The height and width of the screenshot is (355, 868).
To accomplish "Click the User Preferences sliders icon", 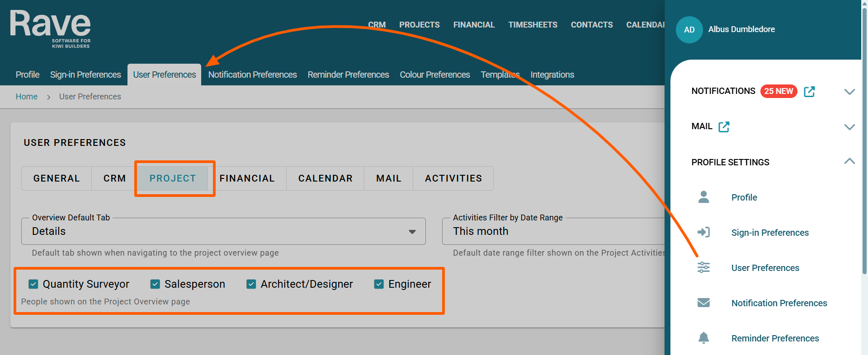I will (x=703, y=267).
